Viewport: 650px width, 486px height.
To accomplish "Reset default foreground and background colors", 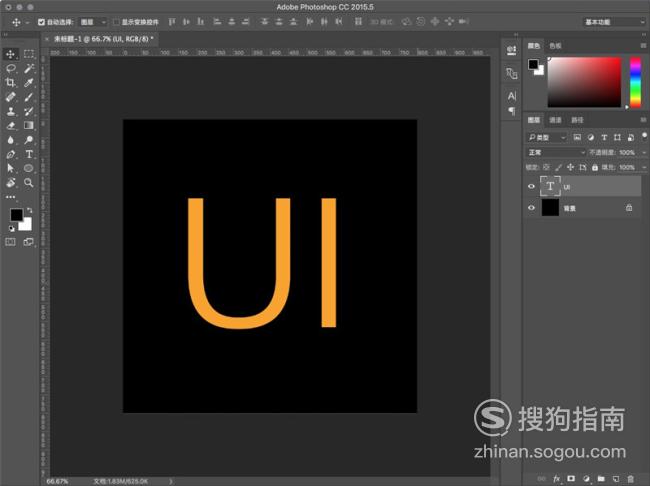I will pyautogui.click(x=12, y=228).
